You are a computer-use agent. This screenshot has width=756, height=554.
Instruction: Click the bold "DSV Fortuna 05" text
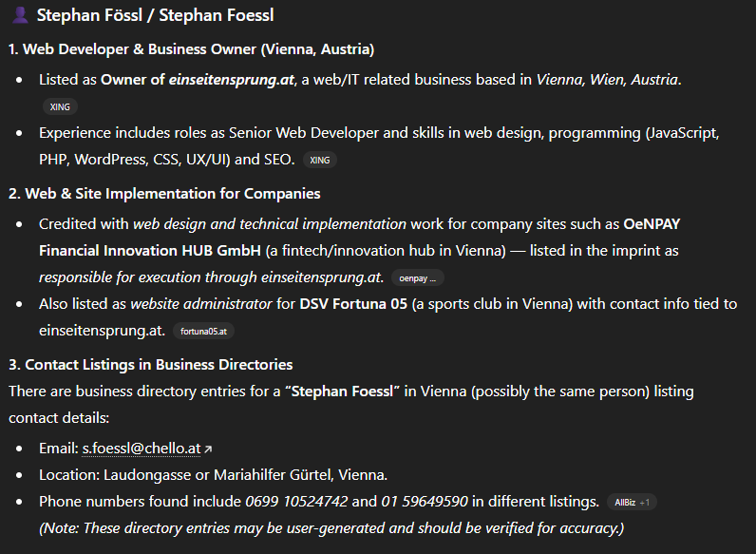point(348,304)
